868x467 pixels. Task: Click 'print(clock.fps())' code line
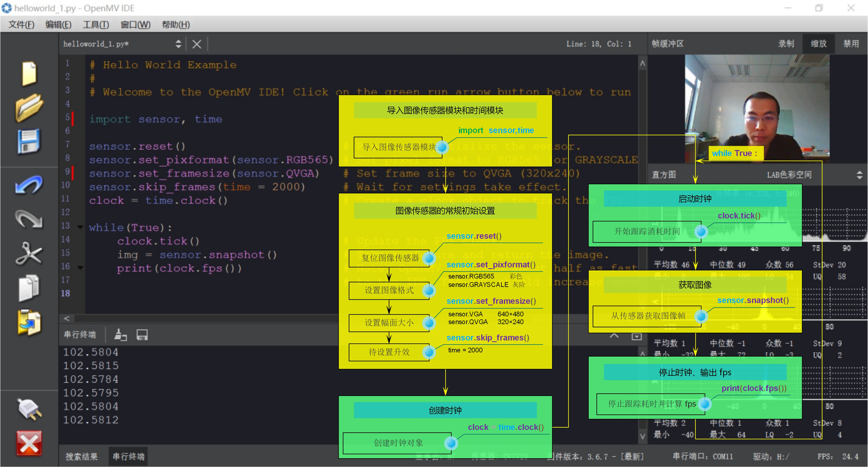[x=179, y=268]
